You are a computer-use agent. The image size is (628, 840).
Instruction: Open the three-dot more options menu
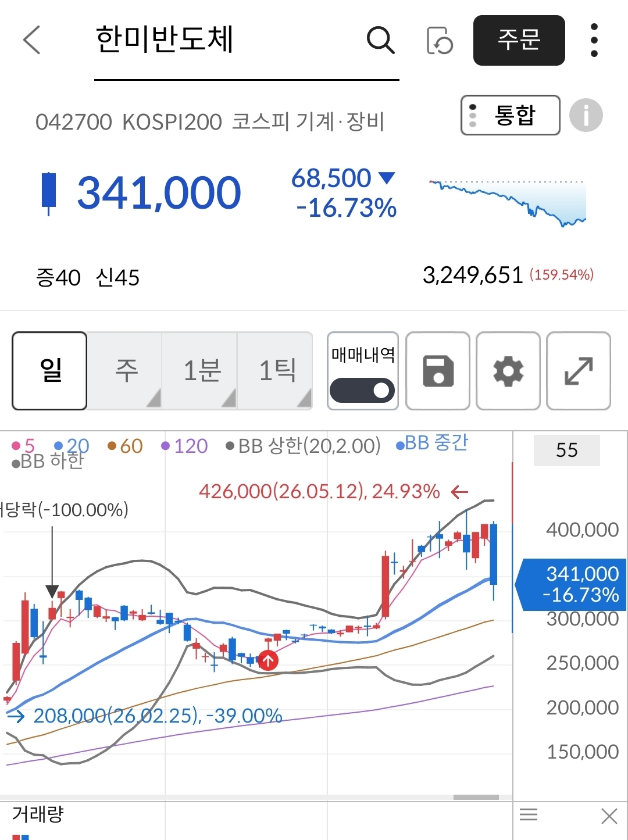tap(594, 40)
